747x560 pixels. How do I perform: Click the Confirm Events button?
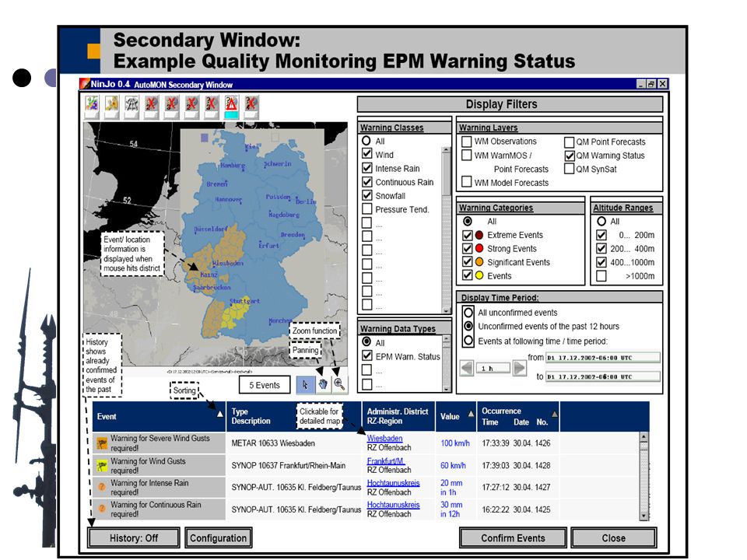click(513, 538)
